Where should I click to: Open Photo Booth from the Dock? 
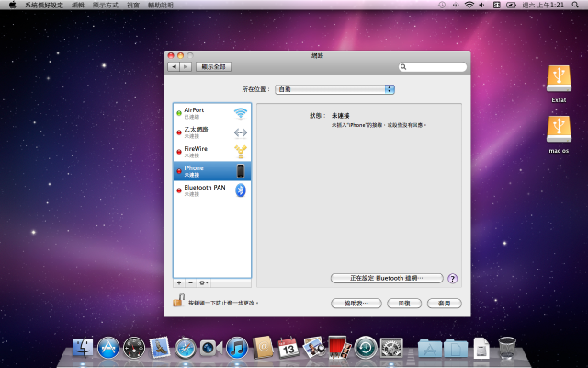[x=340, y=348]
